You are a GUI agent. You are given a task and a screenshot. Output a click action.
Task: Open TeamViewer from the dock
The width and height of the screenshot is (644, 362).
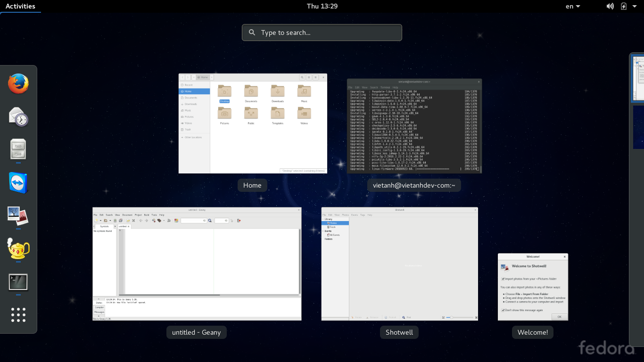[18, 182]
